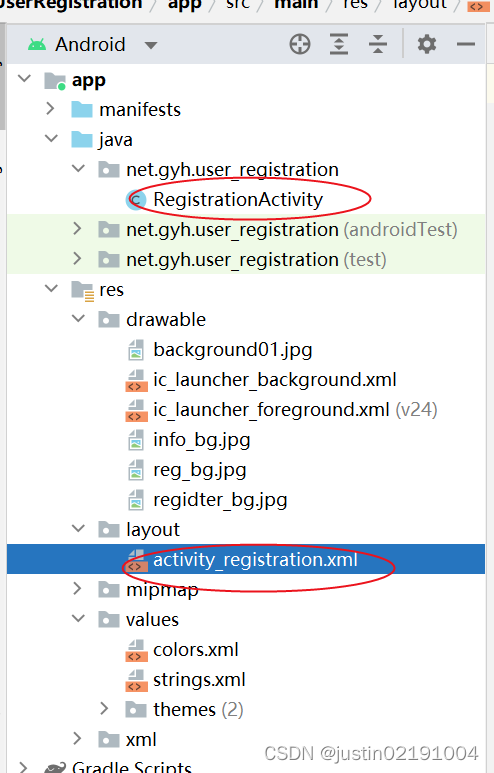The image size is (494, 773).
Task: Click the app module icon
Action: pos(55,81)
